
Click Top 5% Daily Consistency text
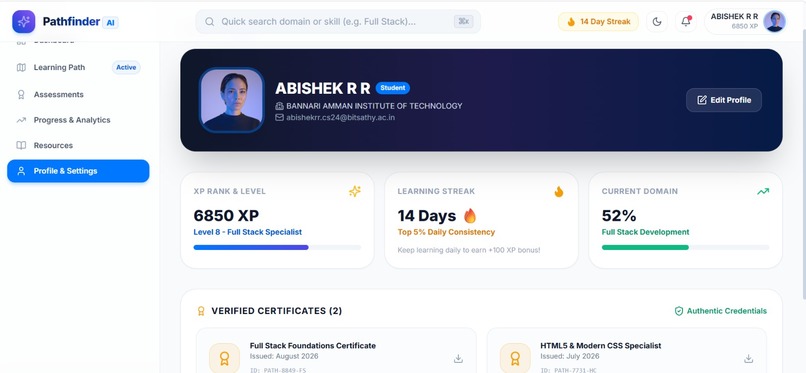[446, 232]
